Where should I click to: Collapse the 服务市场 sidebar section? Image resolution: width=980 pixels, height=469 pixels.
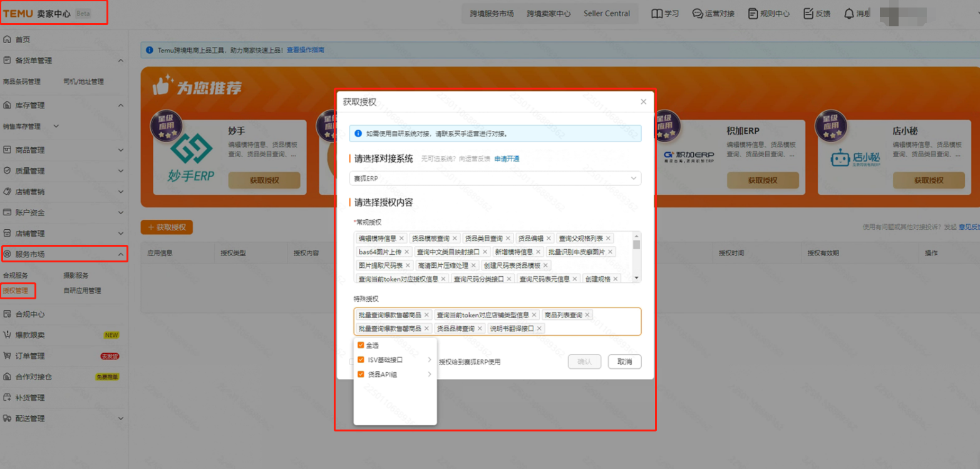click(x=120, y=254)
